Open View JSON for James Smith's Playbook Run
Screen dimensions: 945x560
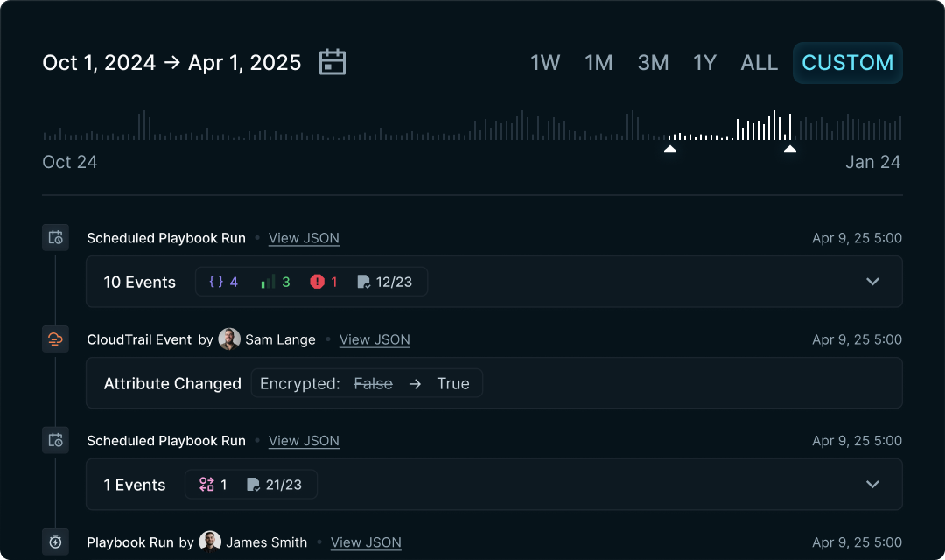(366, 542)
